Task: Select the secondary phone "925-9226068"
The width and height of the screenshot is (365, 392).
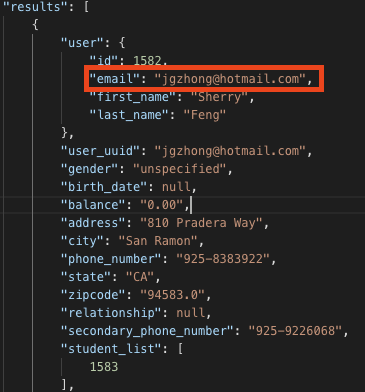Action: click(295, 331)
